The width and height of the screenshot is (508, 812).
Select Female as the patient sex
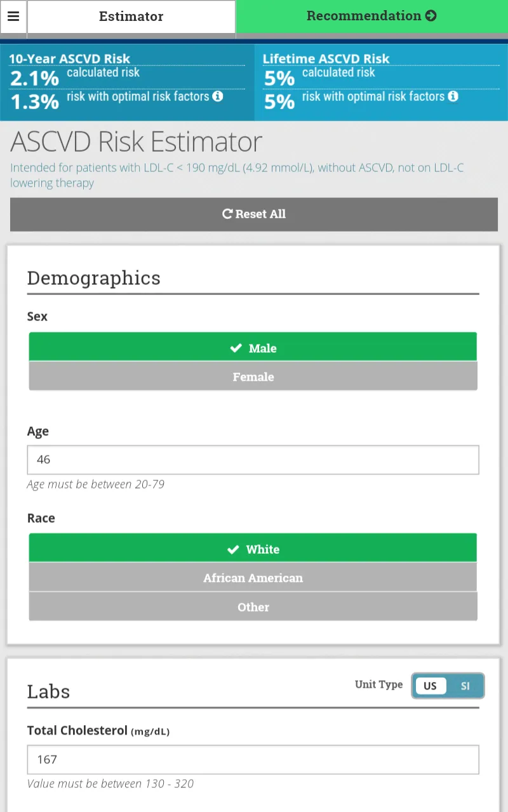pos(253,376)
